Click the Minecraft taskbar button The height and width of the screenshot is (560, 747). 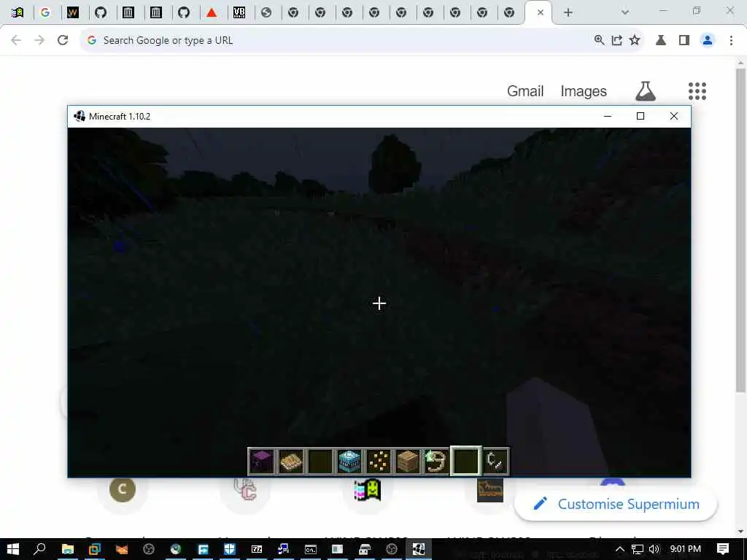click(x=418, y=549)
